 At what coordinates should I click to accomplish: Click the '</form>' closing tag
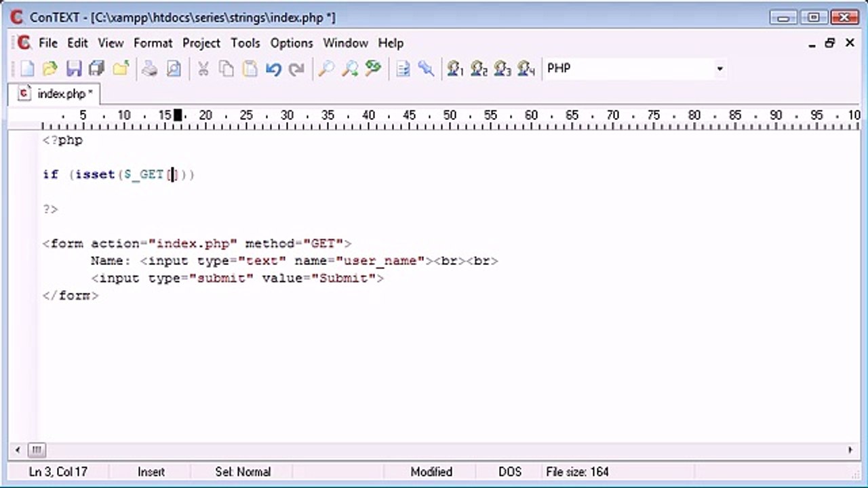tap(71, 296)
